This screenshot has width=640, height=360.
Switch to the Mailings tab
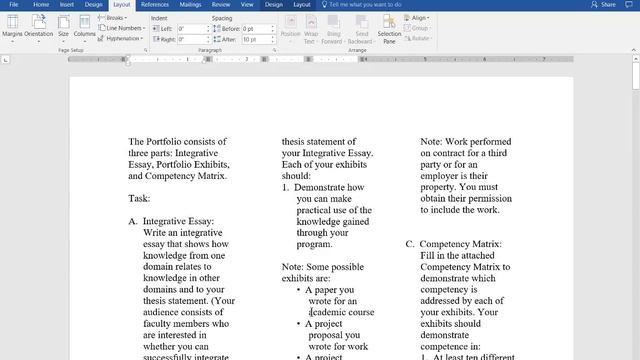point(190,4)
